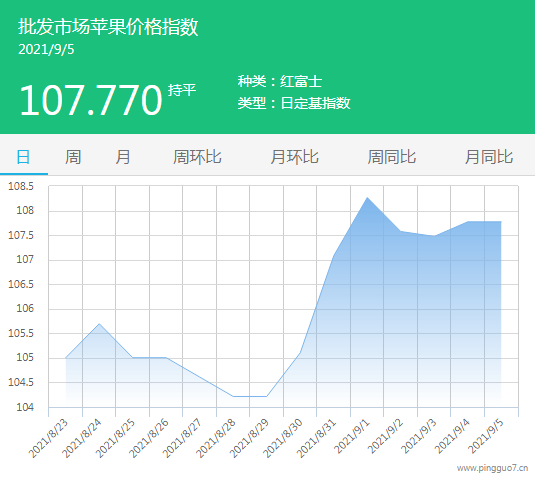Click the data point above 2021/8/24
This screenshot has height=477, width=535.
point(99,323)
